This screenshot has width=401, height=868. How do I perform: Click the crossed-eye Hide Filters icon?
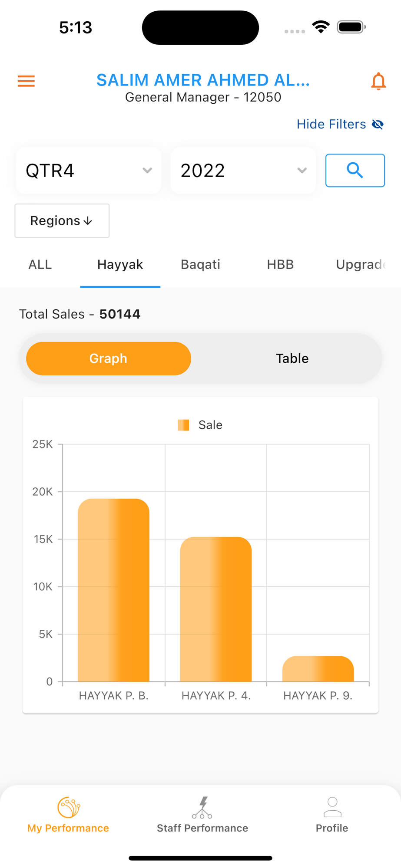[378, 125]
